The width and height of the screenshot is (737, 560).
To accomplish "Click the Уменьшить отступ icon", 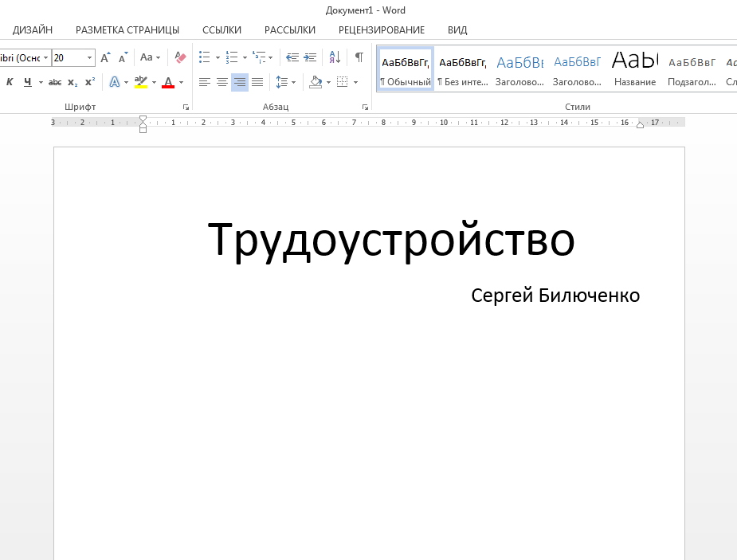I will pos(292,57).
